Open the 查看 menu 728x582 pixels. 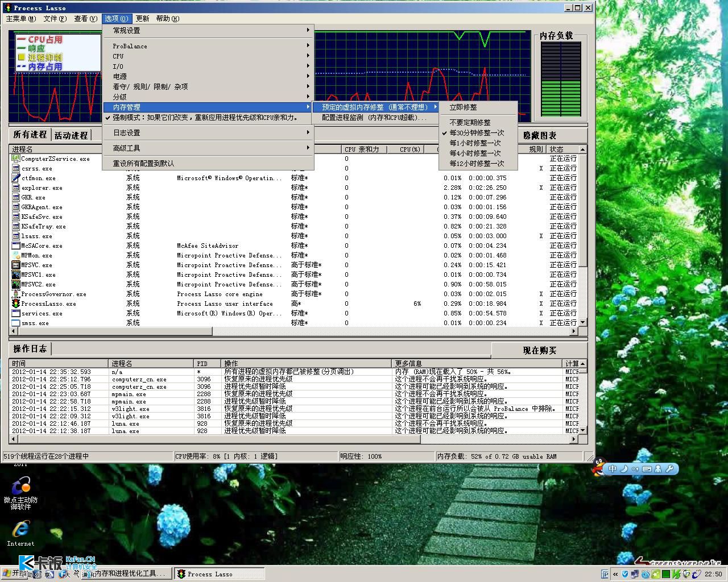pos(86,19)
